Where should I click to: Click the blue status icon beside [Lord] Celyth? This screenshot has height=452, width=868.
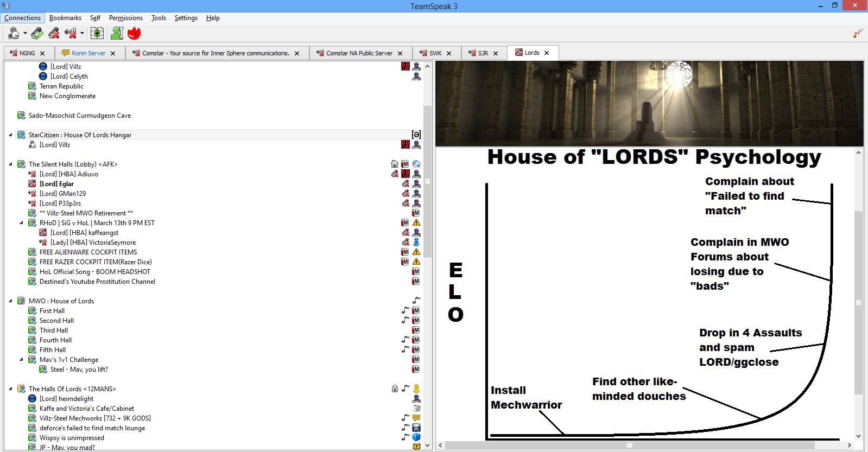pos(43,76)
